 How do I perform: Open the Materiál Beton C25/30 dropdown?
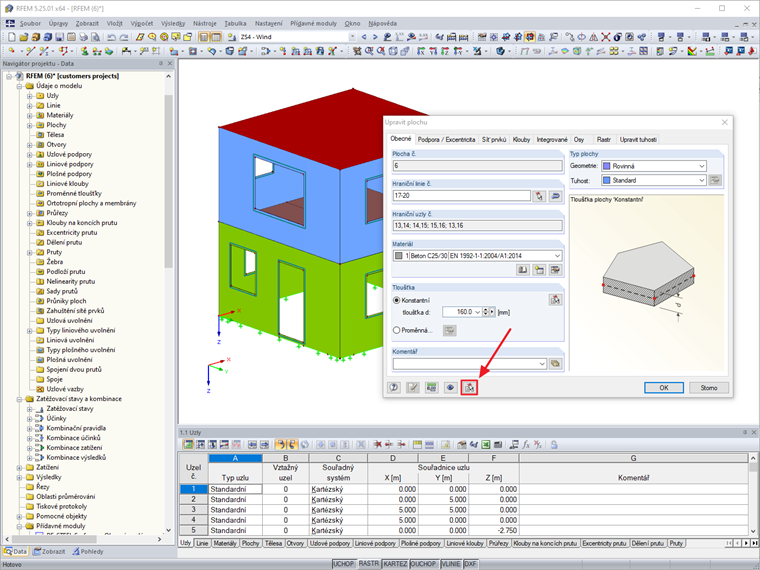[x=557, y=256]
